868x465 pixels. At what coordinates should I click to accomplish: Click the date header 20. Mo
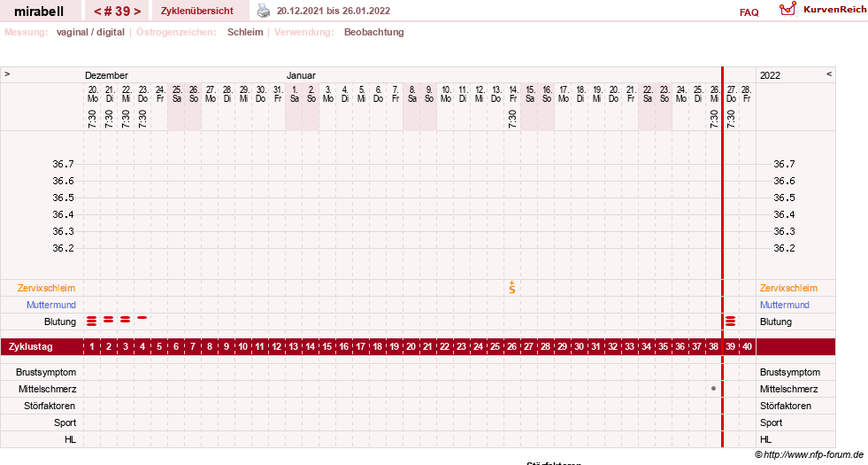92,94
